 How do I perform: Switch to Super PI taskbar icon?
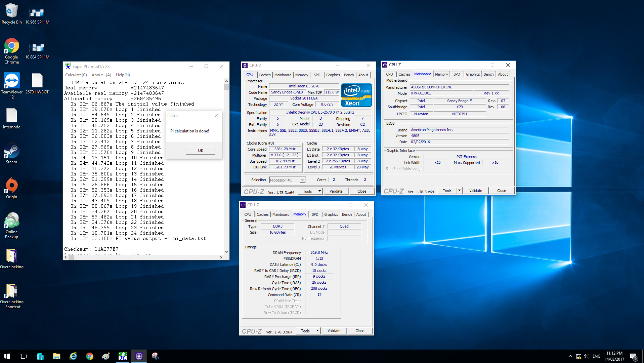122,356
